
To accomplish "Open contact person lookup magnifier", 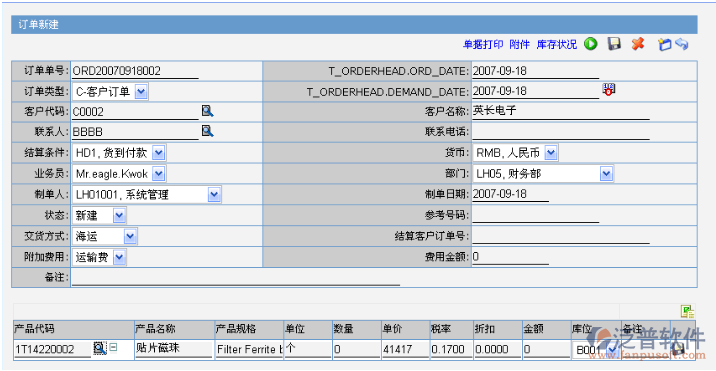I will [208, 132].
